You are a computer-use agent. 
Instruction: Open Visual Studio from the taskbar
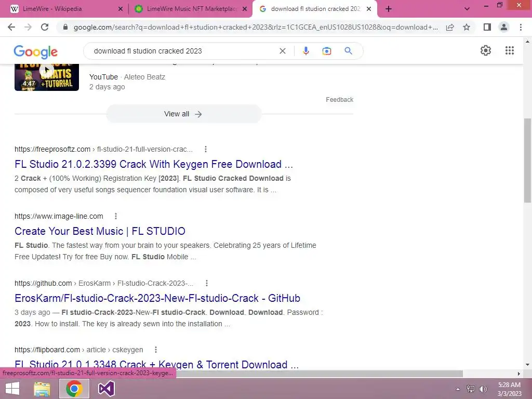pyautogui.click(x=106, y=389)
